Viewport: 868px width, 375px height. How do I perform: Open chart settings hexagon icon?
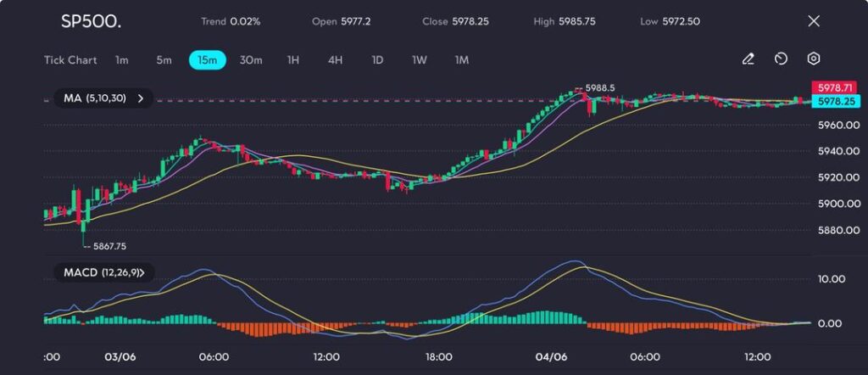(x=813, y=59)
